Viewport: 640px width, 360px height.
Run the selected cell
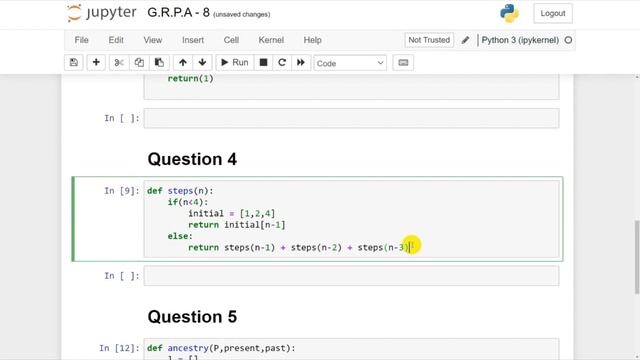[235, 62]
